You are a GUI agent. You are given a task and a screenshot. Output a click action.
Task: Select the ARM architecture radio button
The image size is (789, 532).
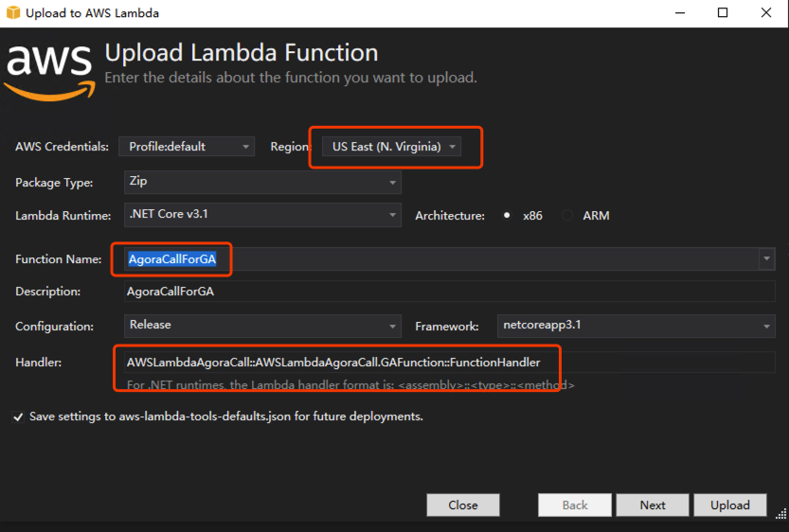point(567,215)
